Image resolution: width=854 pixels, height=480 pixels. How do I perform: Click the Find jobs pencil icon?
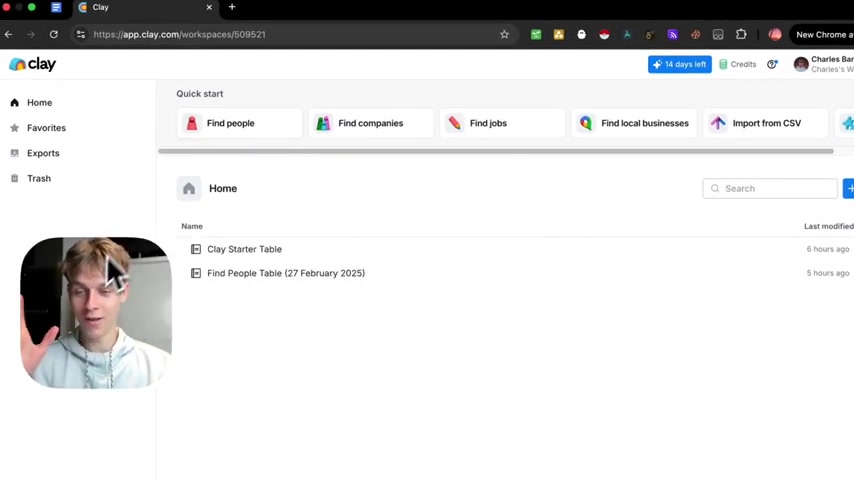tap(454, 123)
